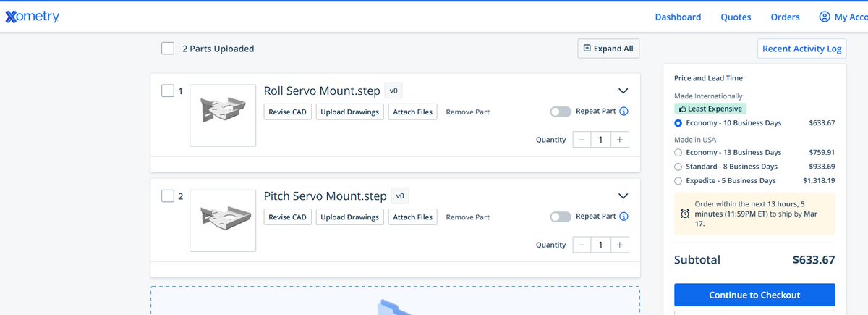Increase quantity for Roll Servo Mount
Viewport: 868px width, 315px height.
click(x=619, y=140)
